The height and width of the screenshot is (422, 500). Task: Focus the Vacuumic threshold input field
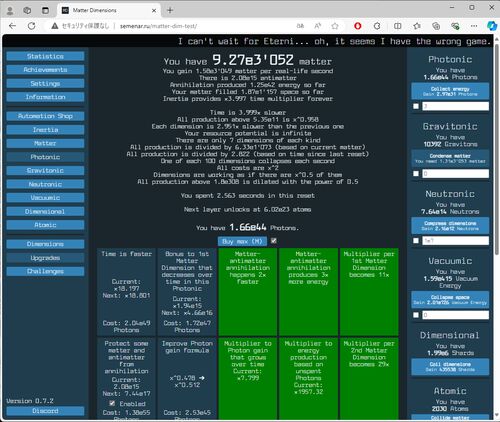(456, 315)
